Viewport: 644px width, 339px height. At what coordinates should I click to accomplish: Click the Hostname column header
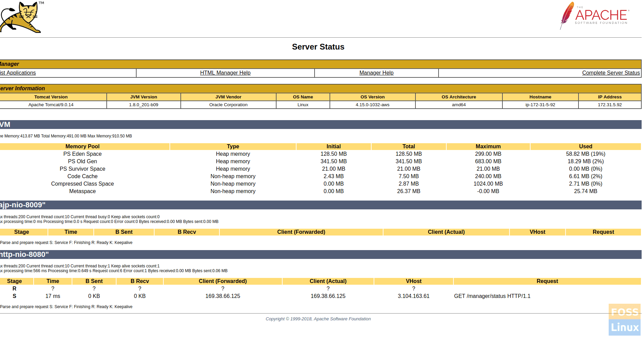point(540,97)
